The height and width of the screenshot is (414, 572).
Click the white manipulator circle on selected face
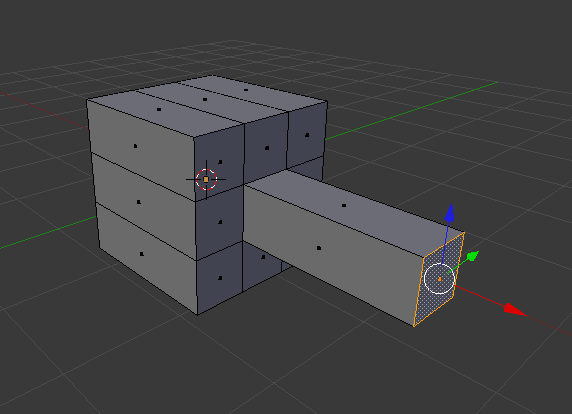tap(440, 279)
